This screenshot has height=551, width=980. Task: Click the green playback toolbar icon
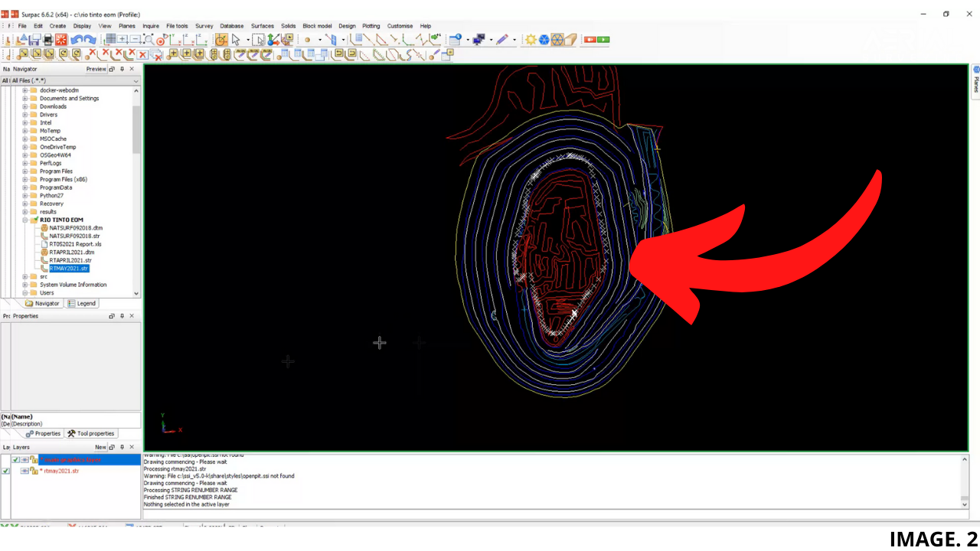(603, 40)
